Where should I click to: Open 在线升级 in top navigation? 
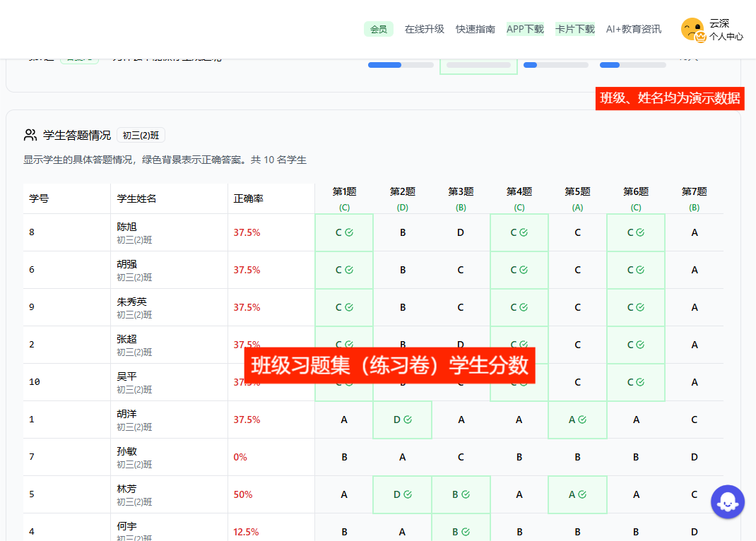click(x=424, y=29)
